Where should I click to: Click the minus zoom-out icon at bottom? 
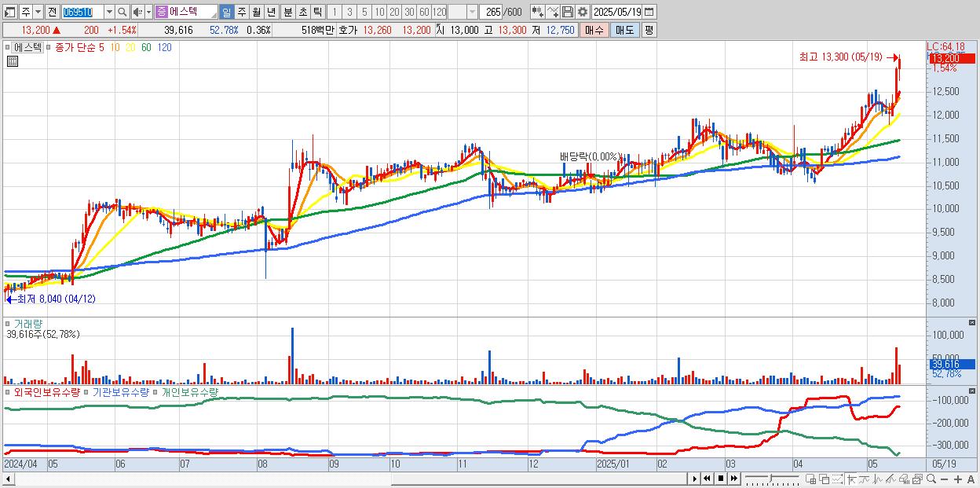pyautogui.click(x=944, y=479)
